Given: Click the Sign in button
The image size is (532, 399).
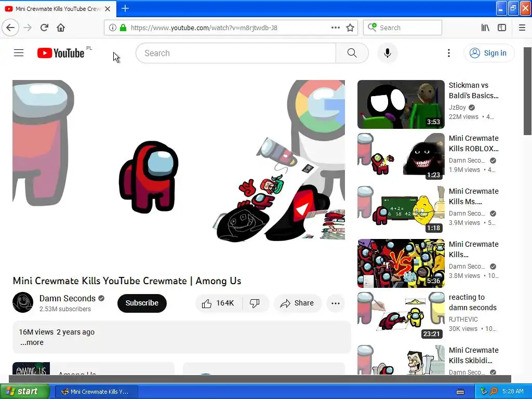Looking at the screenshot, I should coord(488,53).
